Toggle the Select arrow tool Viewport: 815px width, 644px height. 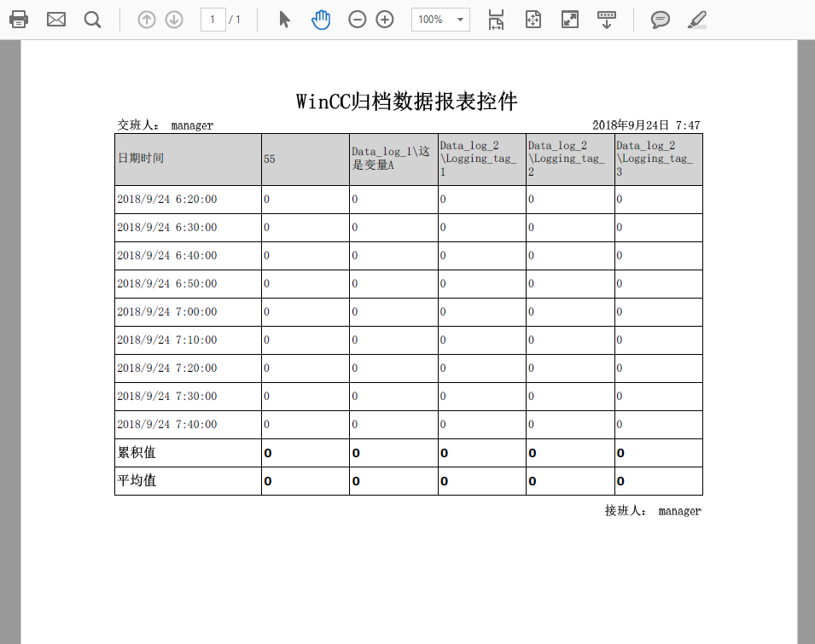tap(284, 19)
